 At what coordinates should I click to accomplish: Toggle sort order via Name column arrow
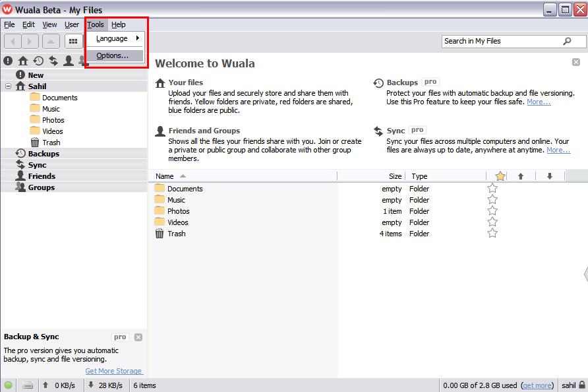pos(183,176)
